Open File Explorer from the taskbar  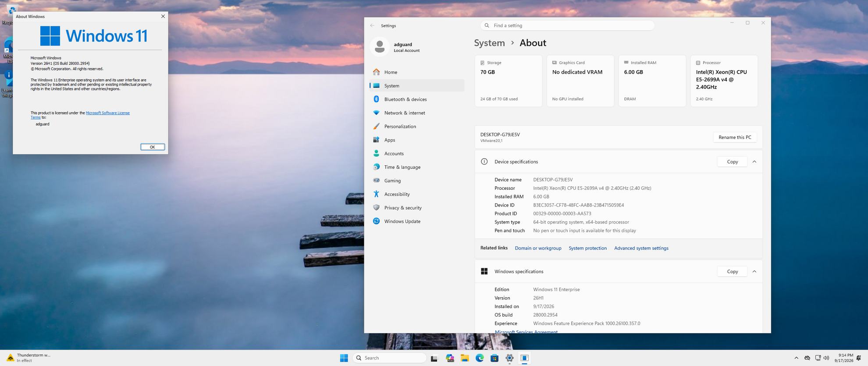465,358
